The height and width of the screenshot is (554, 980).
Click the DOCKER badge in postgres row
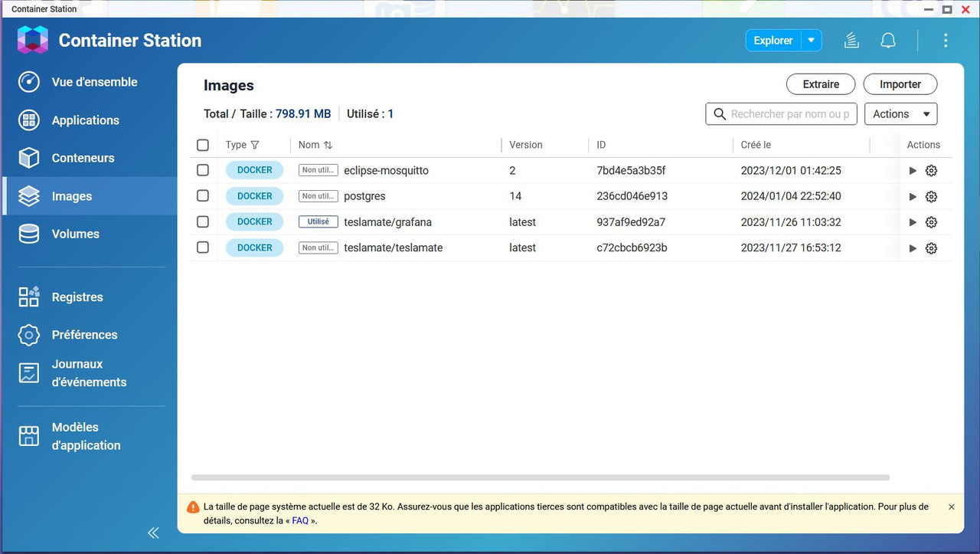(x=254, y=196)
